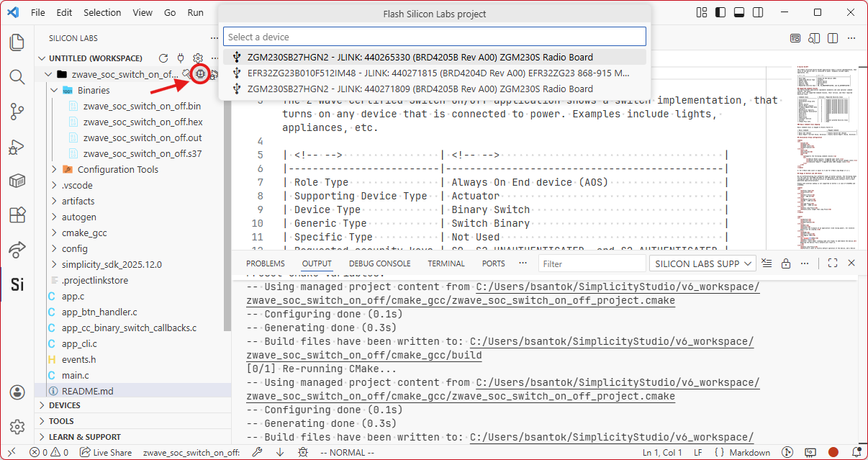
Task: Open editor more actions ellipsis
Action: click(851, 38)
